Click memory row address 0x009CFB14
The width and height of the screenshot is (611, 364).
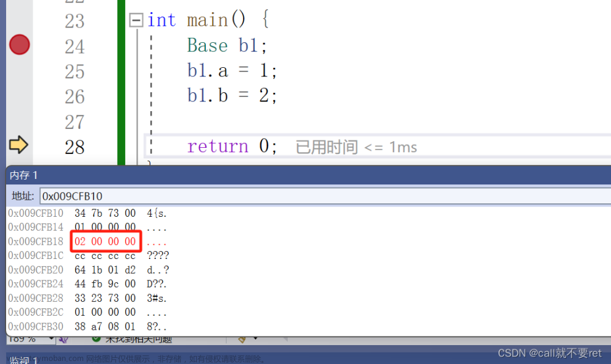coord(35,227)
